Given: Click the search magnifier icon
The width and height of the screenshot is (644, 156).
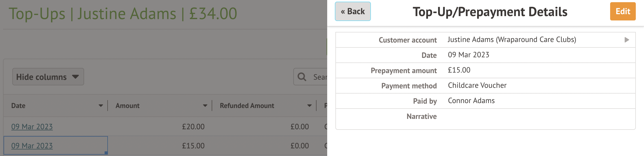Looking at the screenshot, I should click(x=302, y=77).
